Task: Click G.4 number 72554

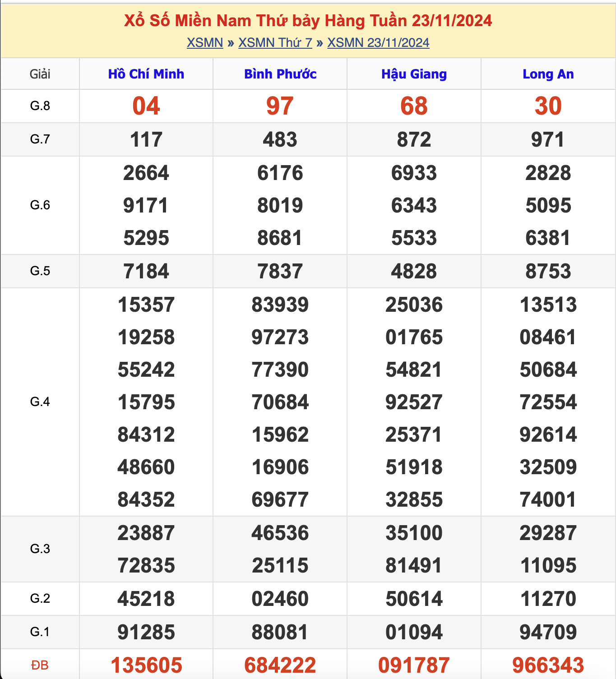Action: click(548, 402)
